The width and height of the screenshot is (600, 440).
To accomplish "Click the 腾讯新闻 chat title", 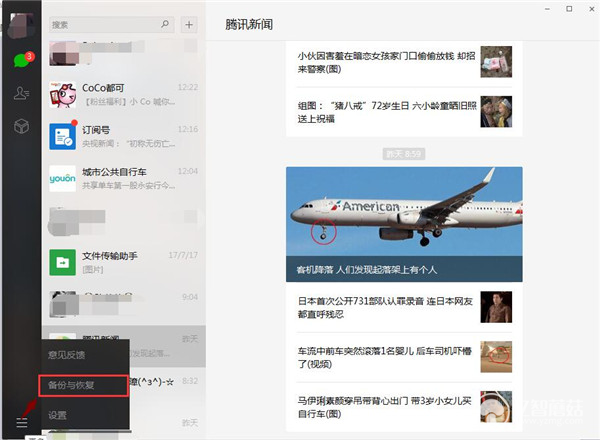I will (249, 24).
